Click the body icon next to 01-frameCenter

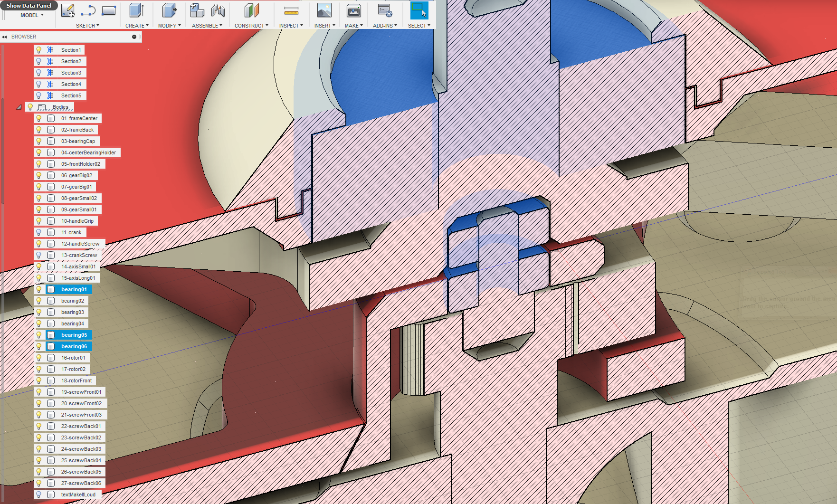pyautogui.click(x=51, y=118)
